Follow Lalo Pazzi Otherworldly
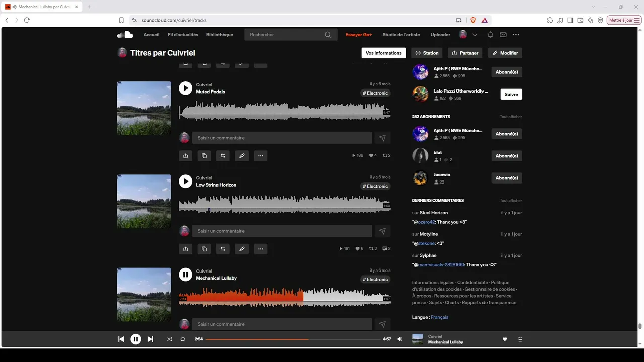Image resolution: width=644 pixels, height=362 pixels. click(511, 94)
